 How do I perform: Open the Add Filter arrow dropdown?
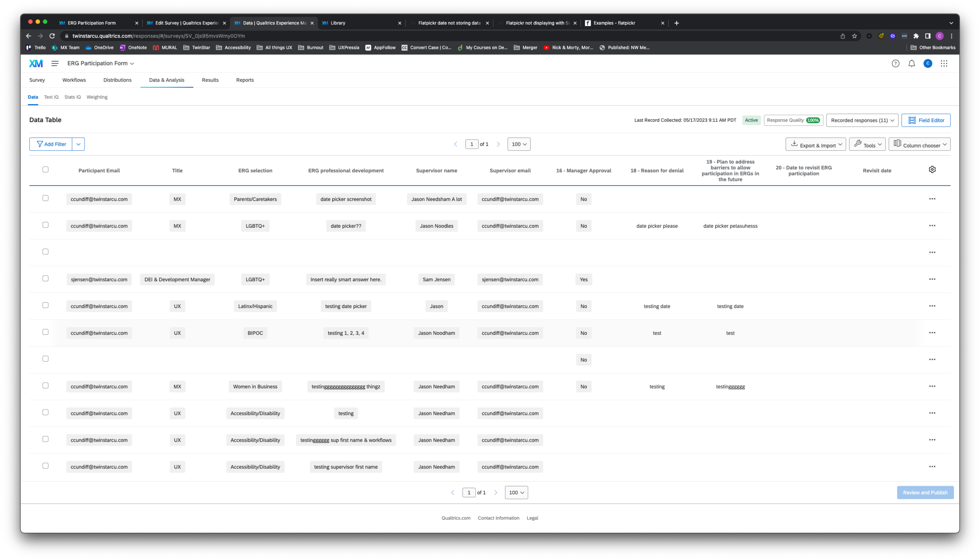[78, 144]
